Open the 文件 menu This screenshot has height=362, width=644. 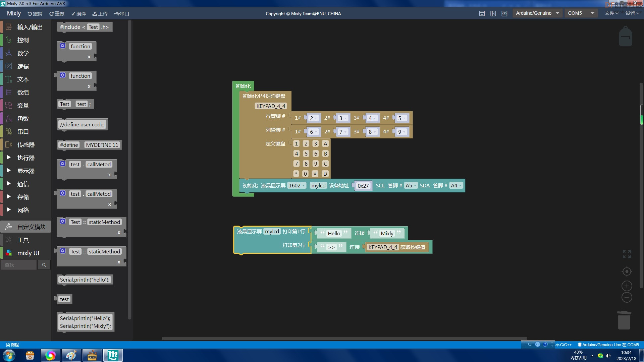click(611, 13)
